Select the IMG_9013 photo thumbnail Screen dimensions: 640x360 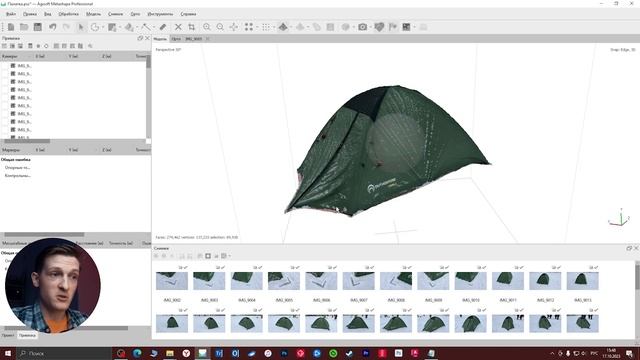tap(582, 281)
